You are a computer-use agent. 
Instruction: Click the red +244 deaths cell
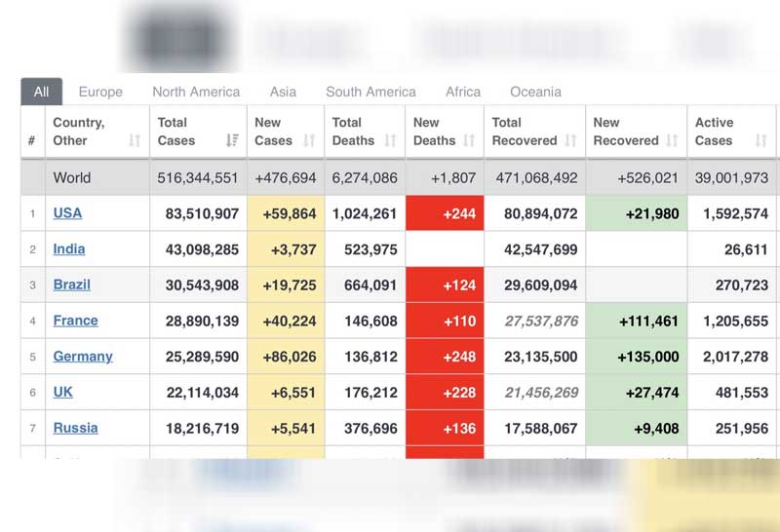(446, 213)
